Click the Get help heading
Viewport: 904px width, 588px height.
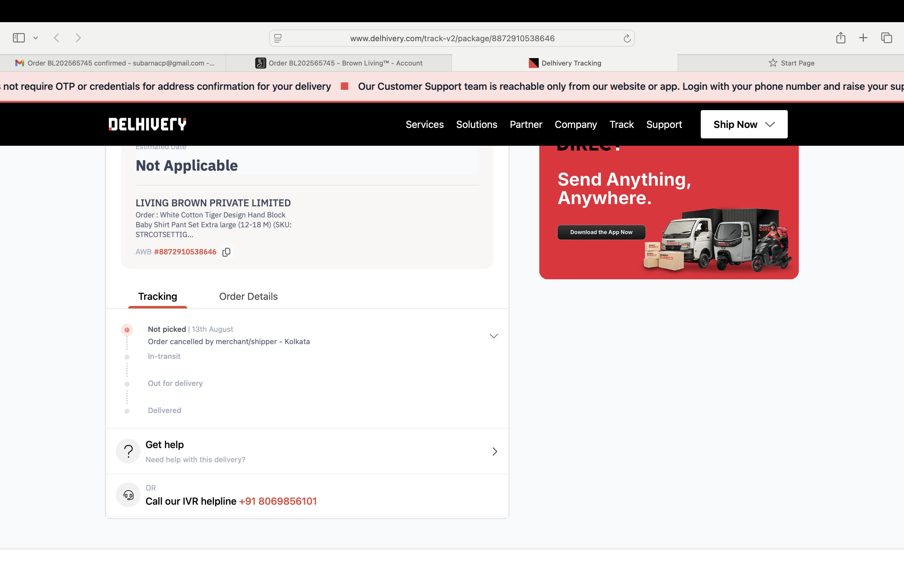[165, 444]
